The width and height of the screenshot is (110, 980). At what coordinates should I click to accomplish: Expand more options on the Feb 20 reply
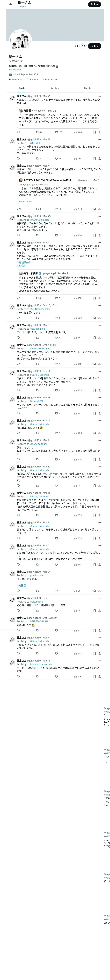pos(99,466)
